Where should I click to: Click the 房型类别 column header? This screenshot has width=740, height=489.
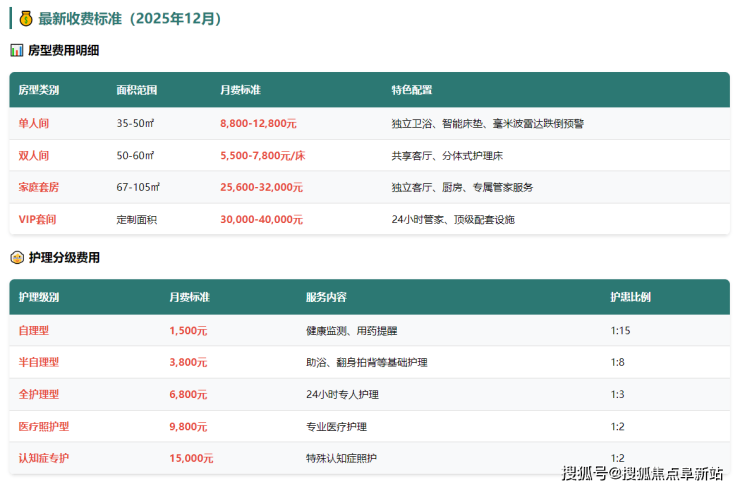pos(39,90)
